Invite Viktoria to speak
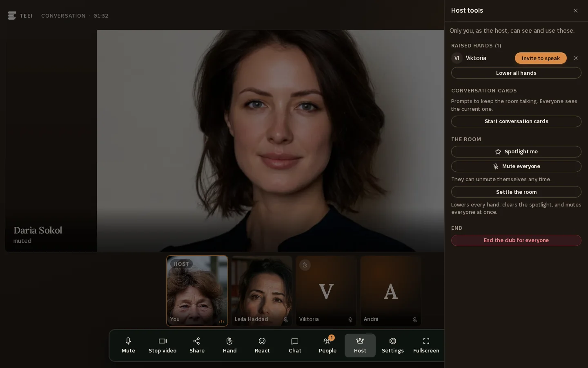The height and width of the screenshot is (368, 588). click(x=541, y=58)
